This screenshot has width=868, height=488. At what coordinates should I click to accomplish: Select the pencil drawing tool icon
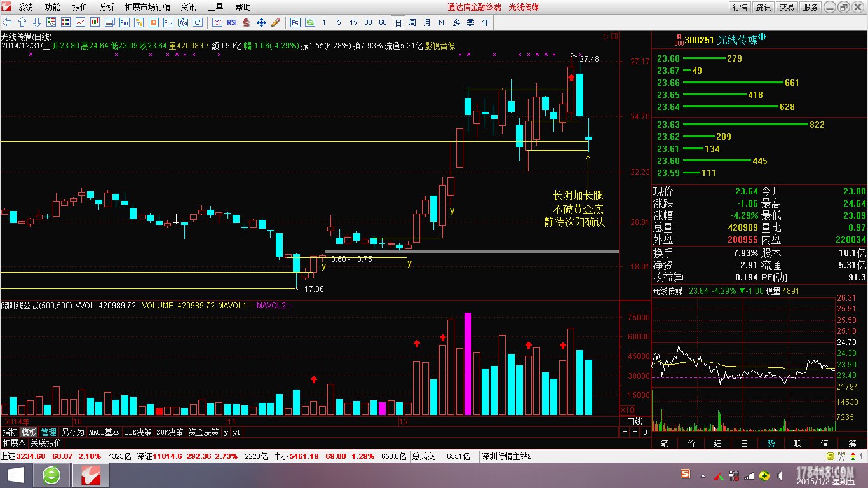[x=276, y=22]
